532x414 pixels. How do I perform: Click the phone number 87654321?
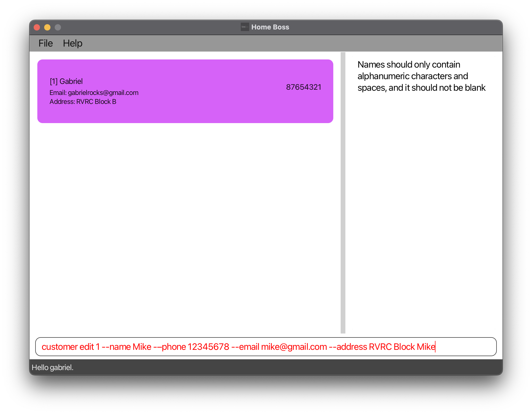click(304, 87)
